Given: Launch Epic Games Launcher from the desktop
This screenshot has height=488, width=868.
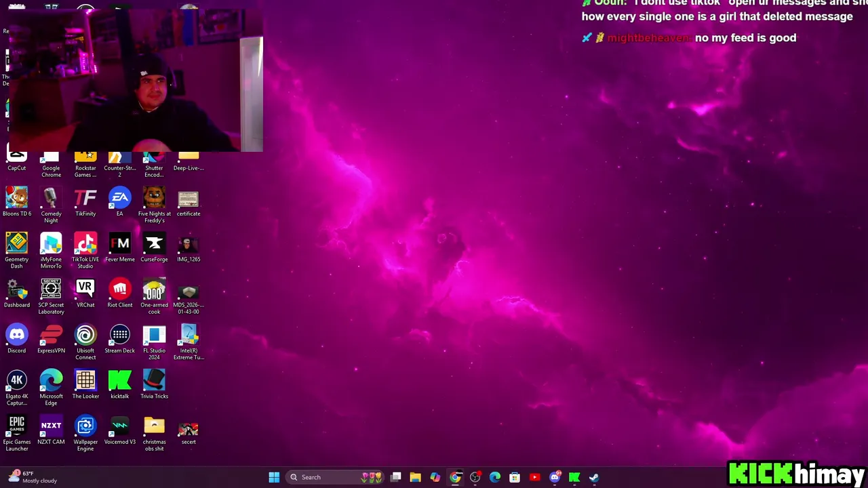Looking at the screenshot, I should (17, 433).
